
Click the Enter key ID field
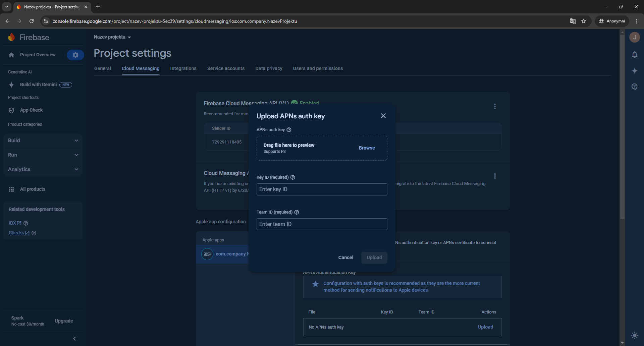pyautogui.click(x=322, y=189)
